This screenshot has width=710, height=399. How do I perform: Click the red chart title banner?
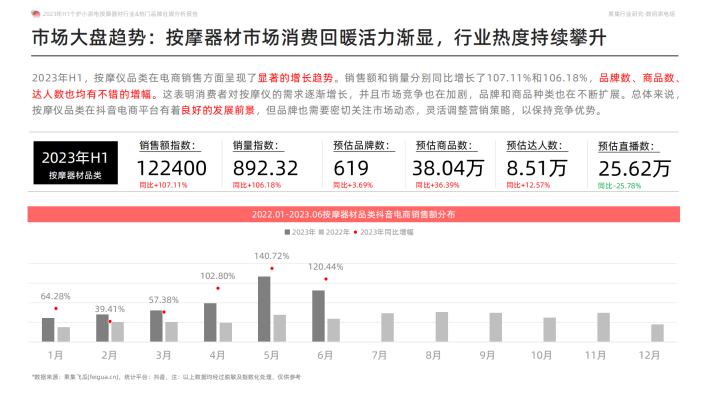click(353, 214)
